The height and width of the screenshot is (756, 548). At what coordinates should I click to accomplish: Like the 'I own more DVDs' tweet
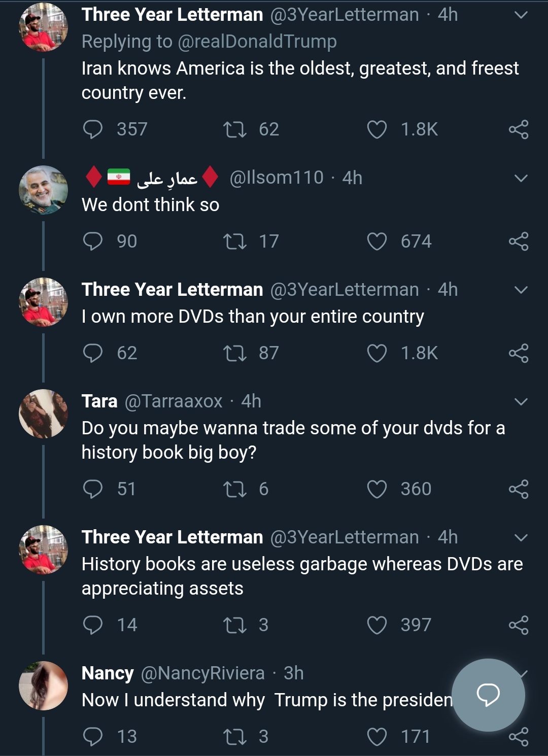377,353
